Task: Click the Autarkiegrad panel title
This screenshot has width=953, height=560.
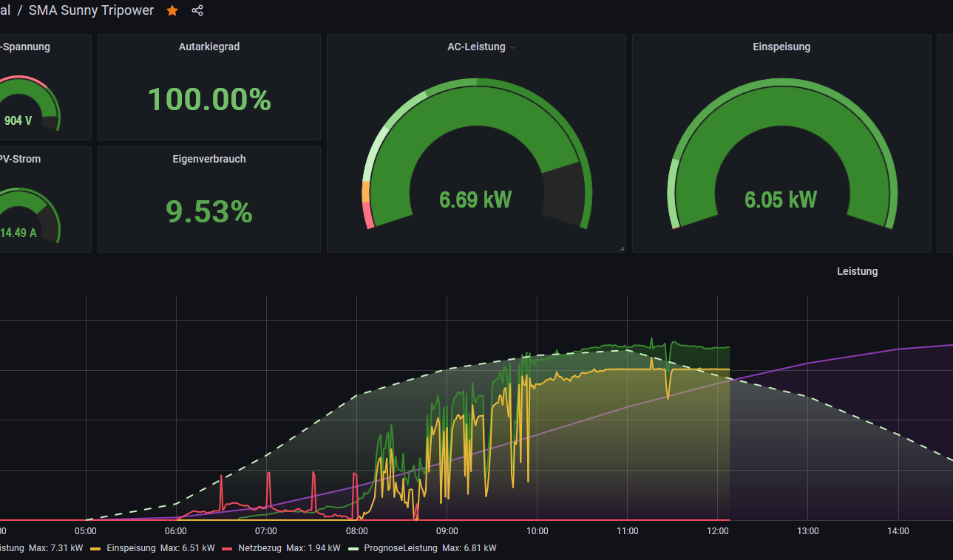Action: [209, 47]
